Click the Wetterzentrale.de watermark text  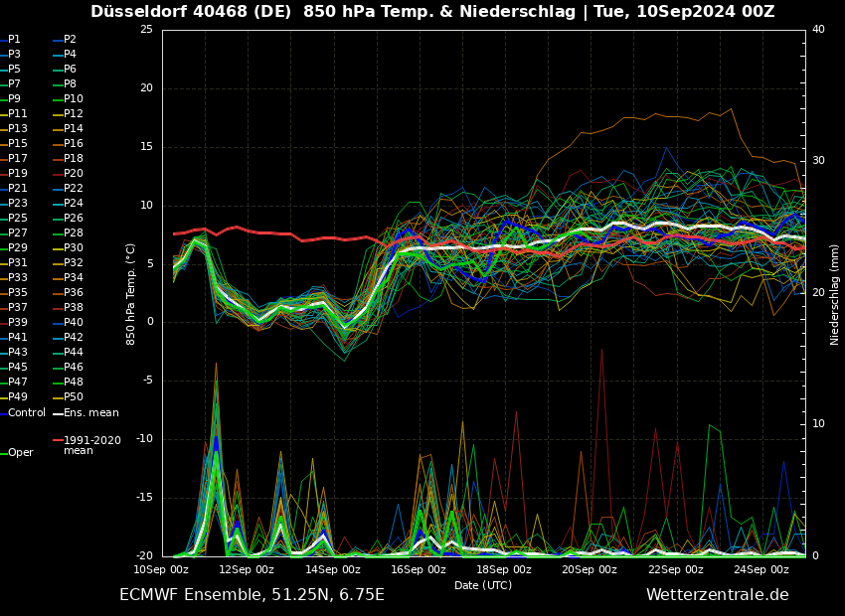coord(717,595)
